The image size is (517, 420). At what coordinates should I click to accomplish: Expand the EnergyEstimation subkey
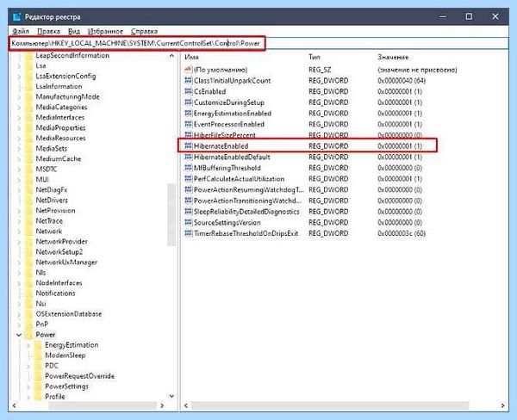point(28,345)
